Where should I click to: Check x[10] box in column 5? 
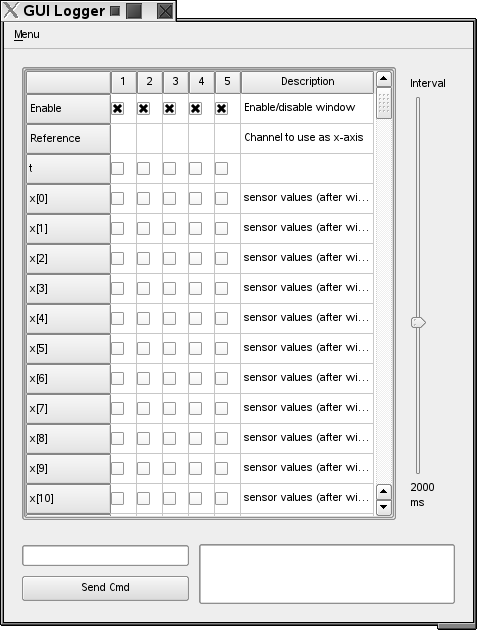[x=221, y=499]
